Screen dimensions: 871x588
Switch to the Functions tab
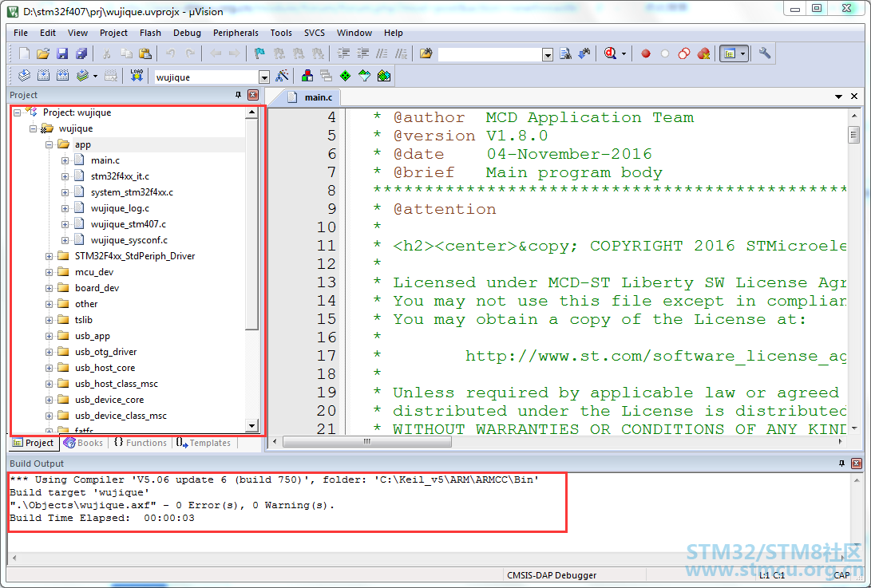(140, 443)
